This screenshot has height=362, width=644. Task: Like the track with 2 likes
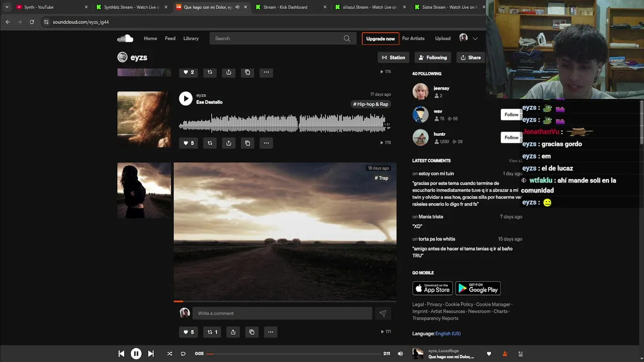188,72
